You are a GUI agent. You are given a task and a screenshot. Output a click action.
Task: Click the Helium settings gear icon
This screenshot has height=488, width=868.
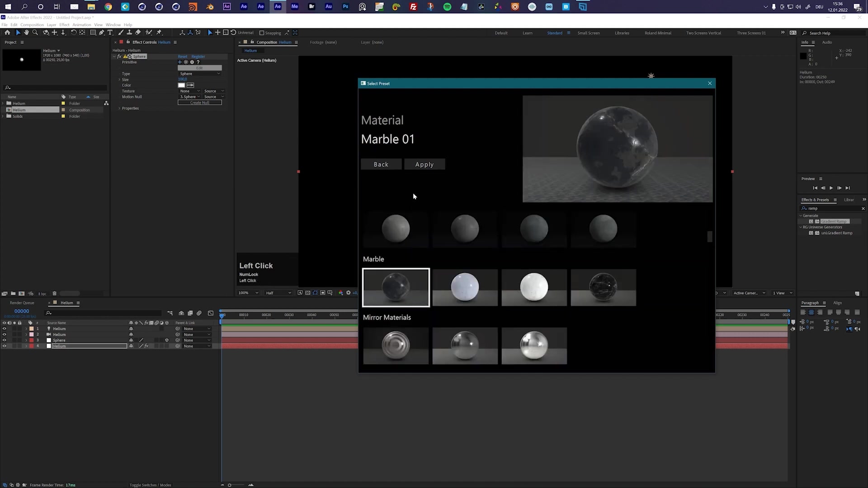point(192,62)
